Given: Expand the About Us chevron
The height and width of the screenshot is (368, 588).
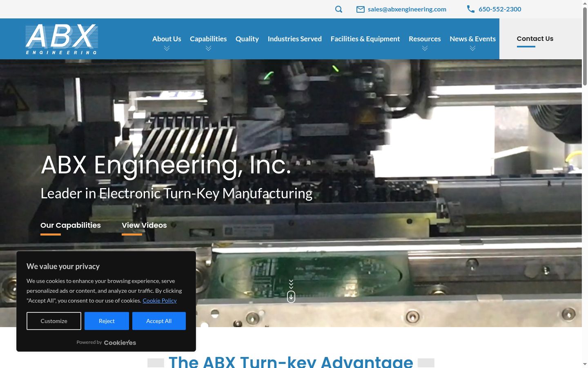Looking at the screenshot, I should click(x=167, y=48).
